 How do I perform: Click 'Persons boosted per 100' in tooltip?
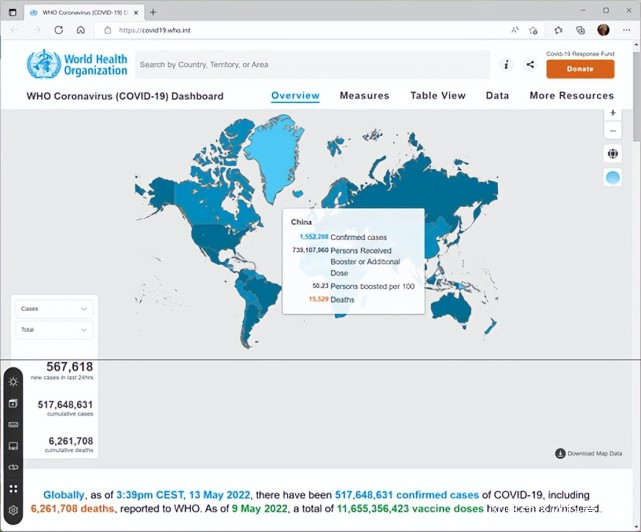point(372,286)
